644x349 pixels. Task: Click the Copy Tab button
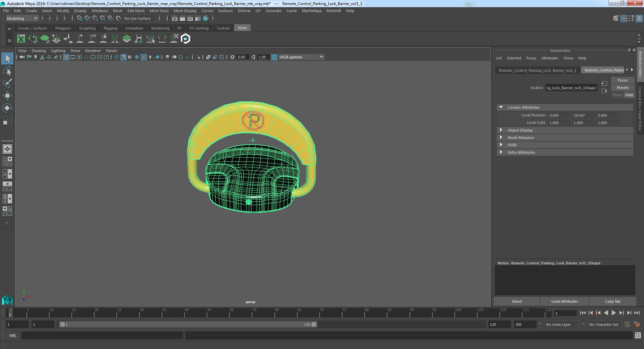(612, 301)
